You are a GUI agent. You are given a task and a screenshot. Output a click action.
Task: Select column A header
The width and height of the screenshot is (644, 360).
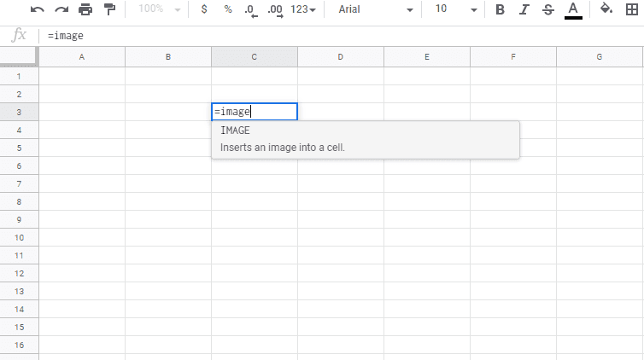82,57
